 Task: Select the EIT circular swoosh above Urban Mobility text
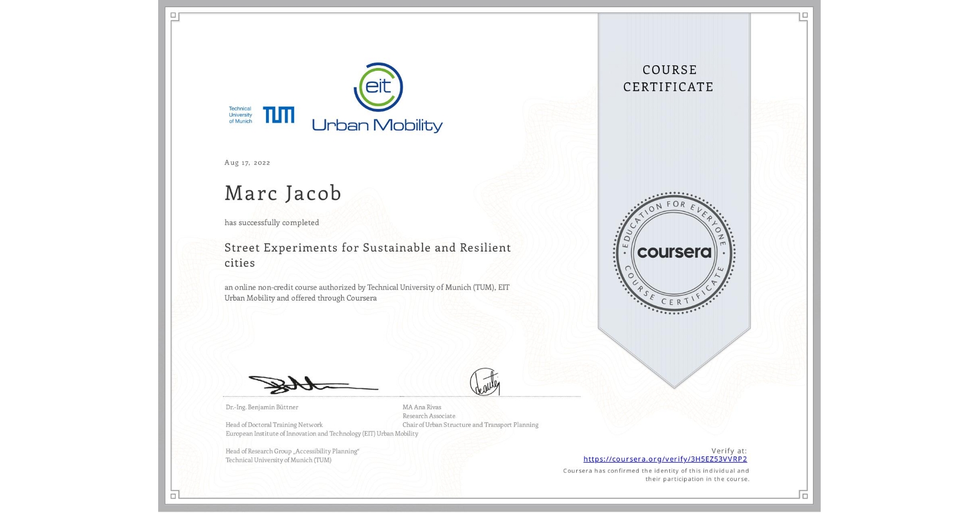(x=379, y=86)
